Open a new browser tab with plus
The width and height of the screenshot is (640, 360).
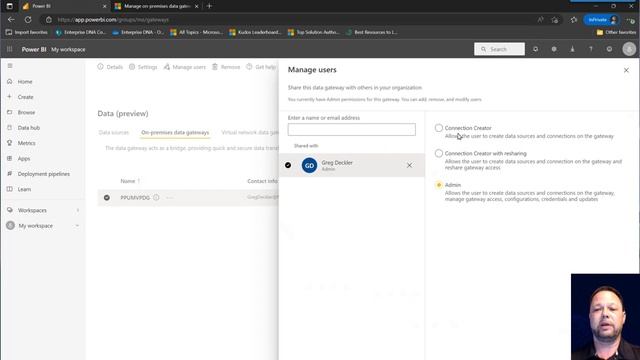209,6
